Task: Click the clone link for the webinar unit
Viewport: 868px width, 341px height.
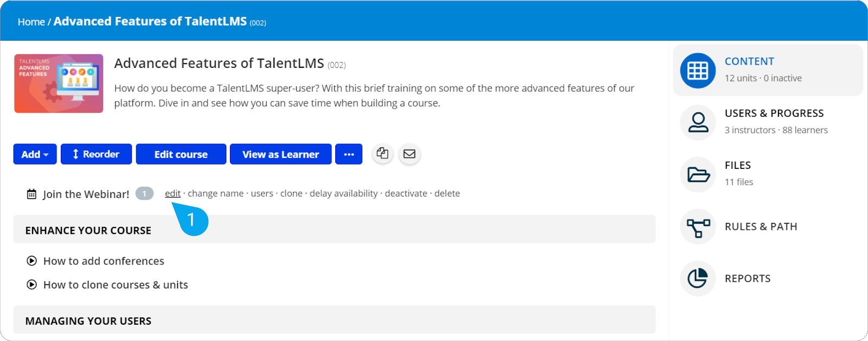Action: tap(291, 193)
